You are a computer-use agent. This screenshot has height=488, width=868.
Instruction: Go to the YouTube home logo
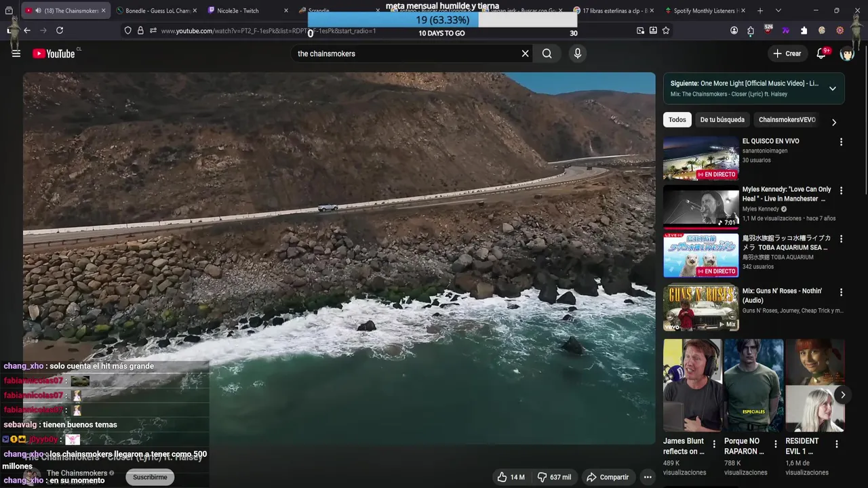coord(54,54)
